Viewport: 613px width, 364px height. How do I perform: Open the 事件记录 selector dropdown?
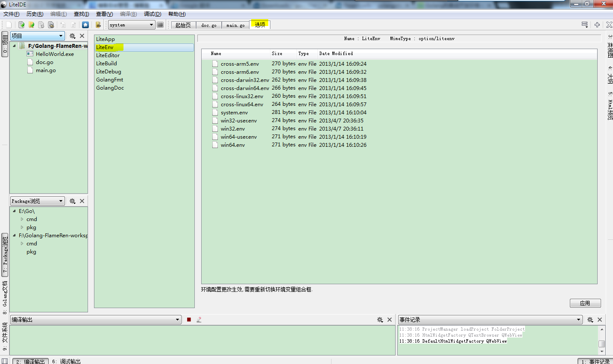490,320
